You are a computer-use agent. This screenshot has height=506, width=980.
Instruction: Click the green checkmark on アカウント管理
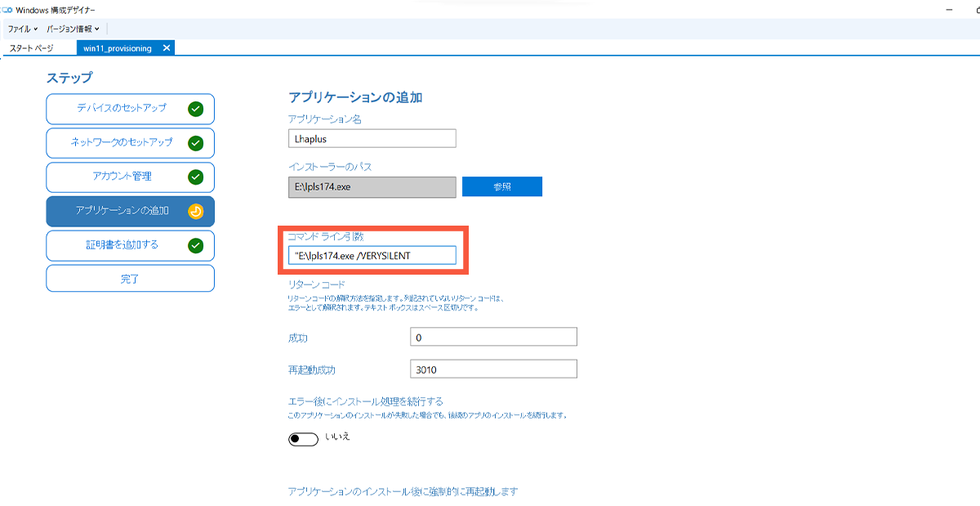point(195,177)
